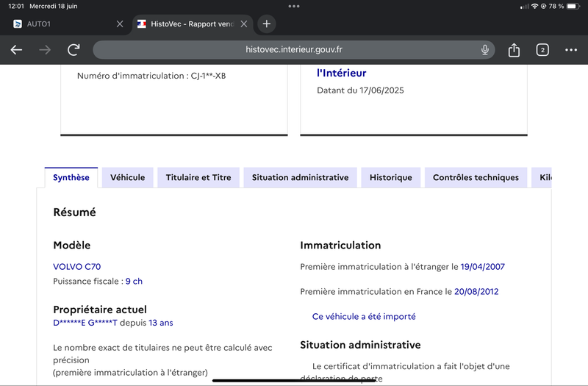Open the partially visible Kilométrage tab
Image resolution: width=588 pixels, height=386 pixels.
coord(542,177)
